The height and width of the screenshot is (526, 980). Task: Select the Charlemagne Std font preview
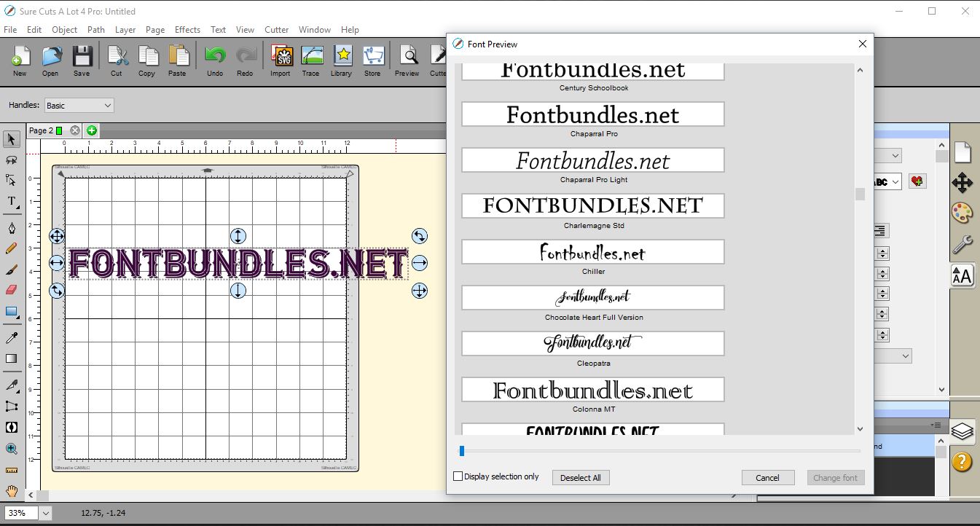point(593,205)
